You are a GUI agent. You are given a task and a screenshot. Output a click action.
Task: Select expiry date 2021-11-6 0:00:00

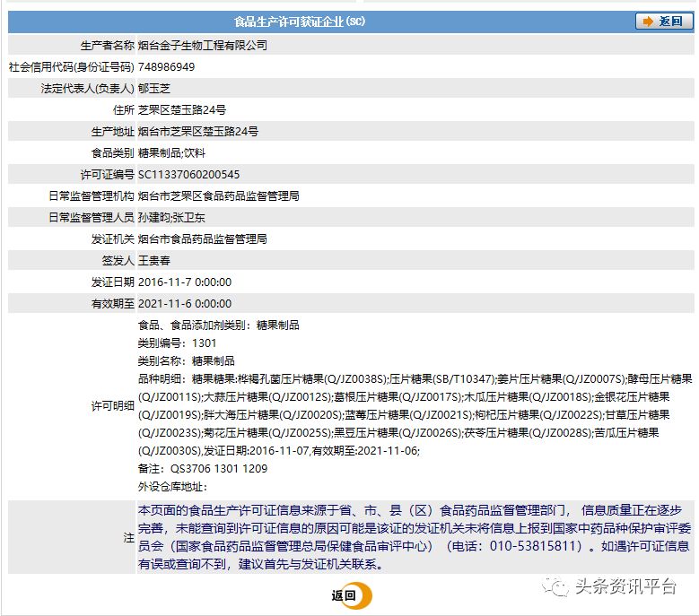click(185, 304)
